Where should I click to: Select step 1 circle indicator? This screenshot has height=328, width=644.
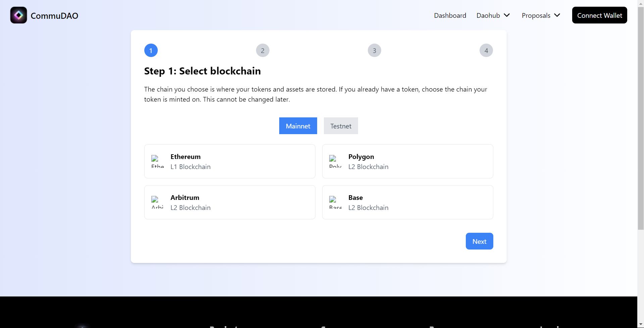(151, 50)
